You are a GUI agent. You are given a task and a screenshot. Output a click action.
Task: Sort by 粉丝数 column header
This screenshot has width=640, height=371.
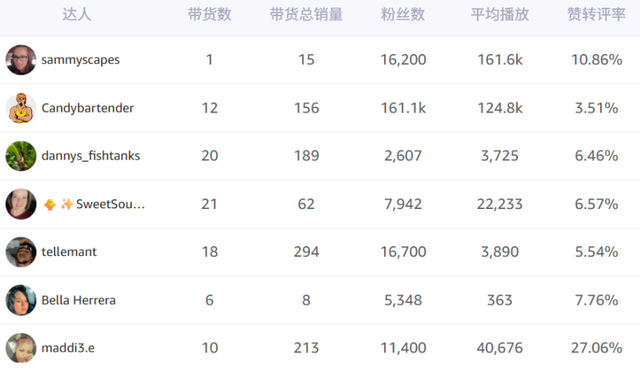[x=403, y=15]
